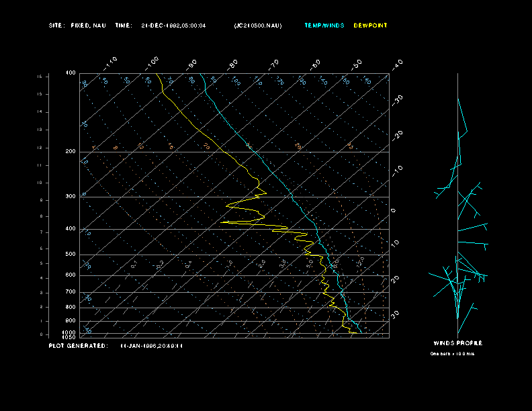Click the 16 km tick on height scale
This screenshot has height=411, width=532.
click(40, 77)
